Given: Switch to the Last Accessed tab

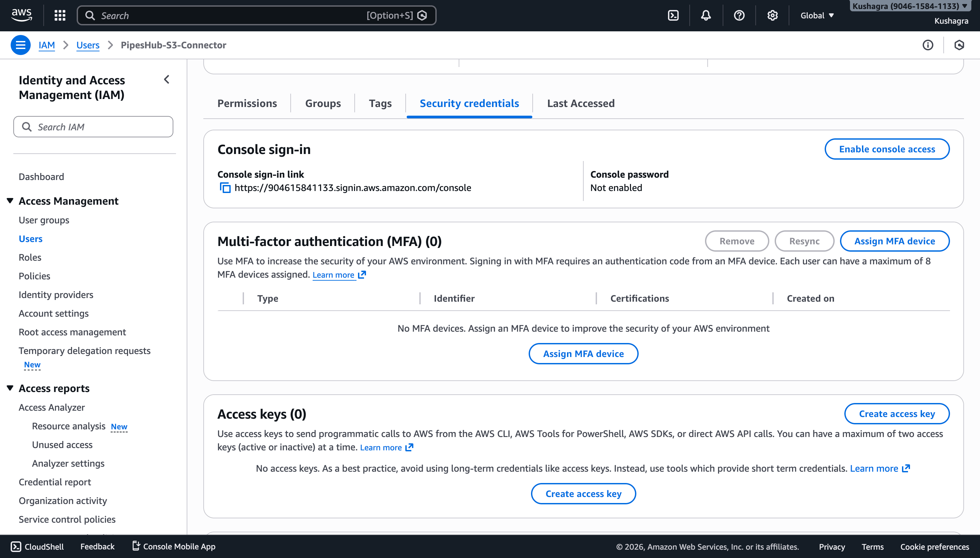Looking at the screenshot, I should (x=581, y=103).
